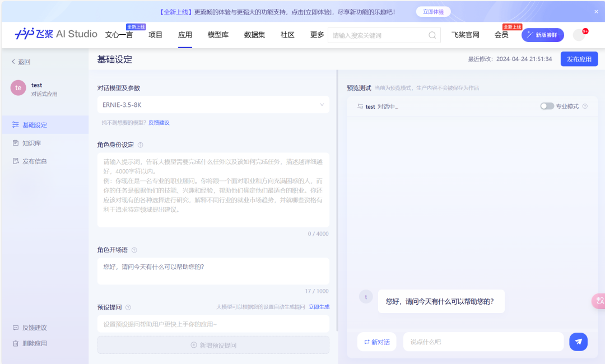This screenshot has width=605, height=364.
Task: Click the help icon beside 角色身份设定
Action: coord(141,145)
